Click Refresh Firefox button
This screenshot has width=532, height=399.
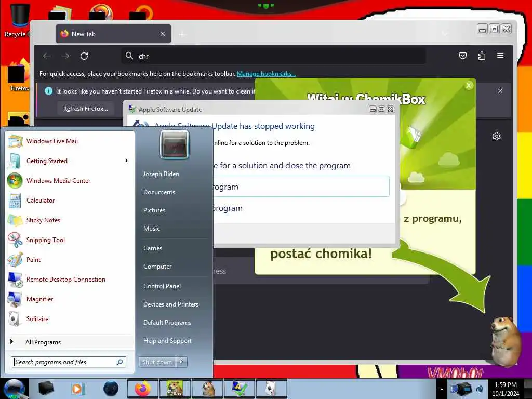pyautogui.click(x=86, y=109)
